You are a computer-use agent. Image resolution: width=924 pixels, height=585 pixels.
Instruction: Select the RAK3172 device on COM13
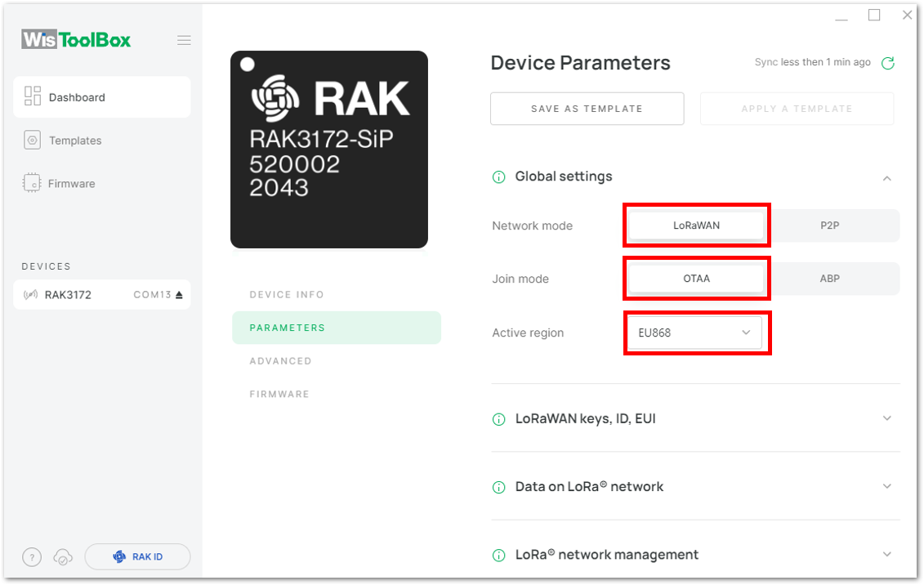(x=102, y=295)
